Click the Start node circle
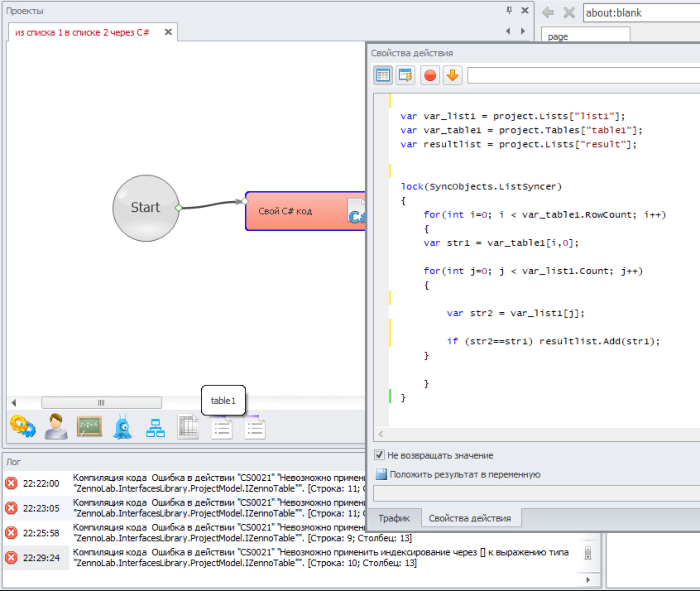 click(145, 208)
